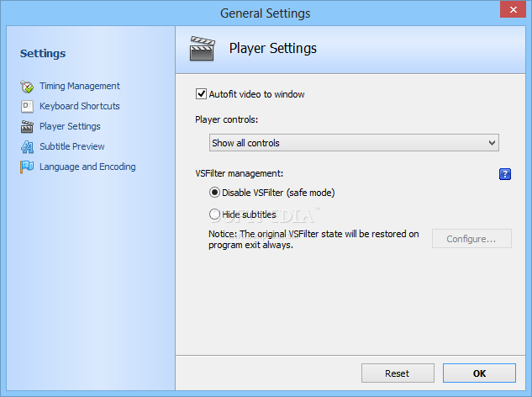532x397 pixels.
Task: Click the Reset button
Action: 398,373
